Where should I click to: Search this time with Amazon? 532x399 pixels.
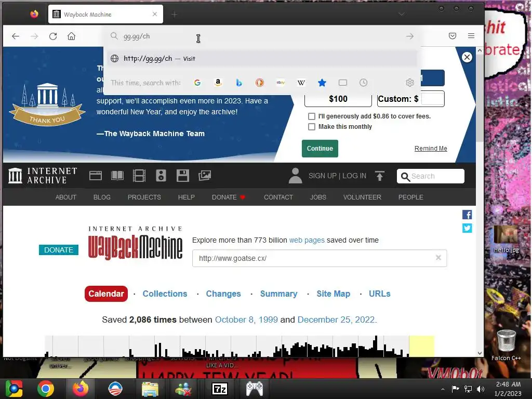coord(218,83)
